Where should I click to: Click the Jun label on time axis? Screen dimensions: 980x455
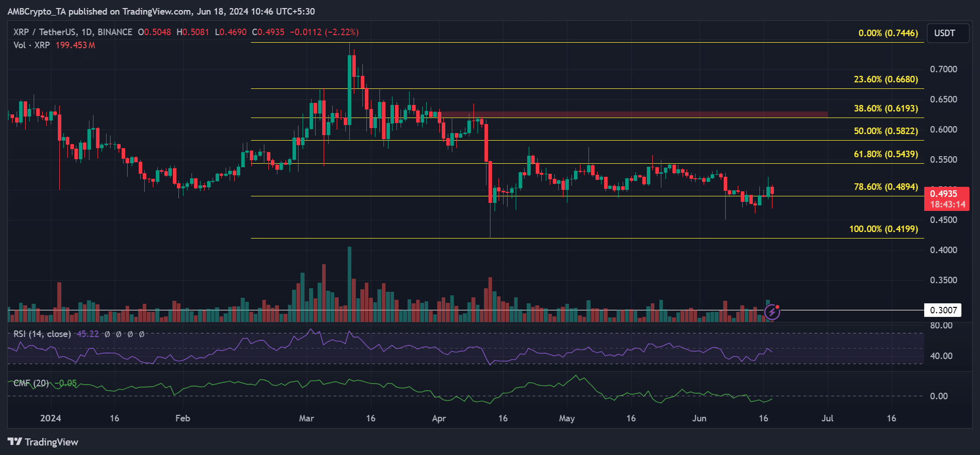(699, 418)
